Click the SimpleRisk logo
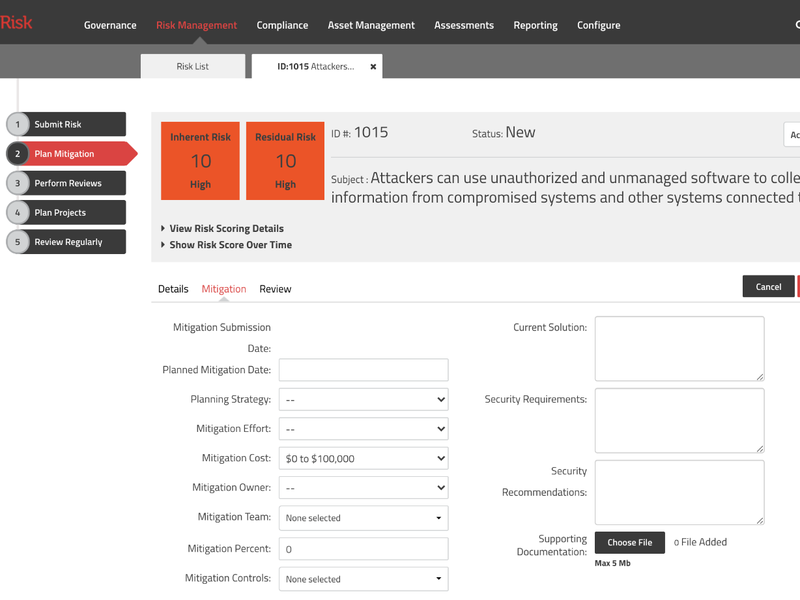This screenshot has height=600, width=800. [16, 22]
